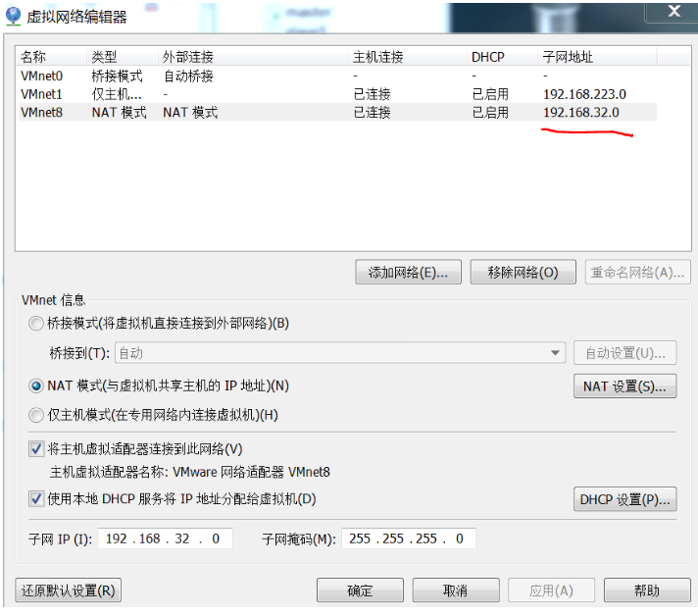Viewport: 698px width, 616px height.
Task: Click the 添加网络(E)... button
Action: click(408, 272)
